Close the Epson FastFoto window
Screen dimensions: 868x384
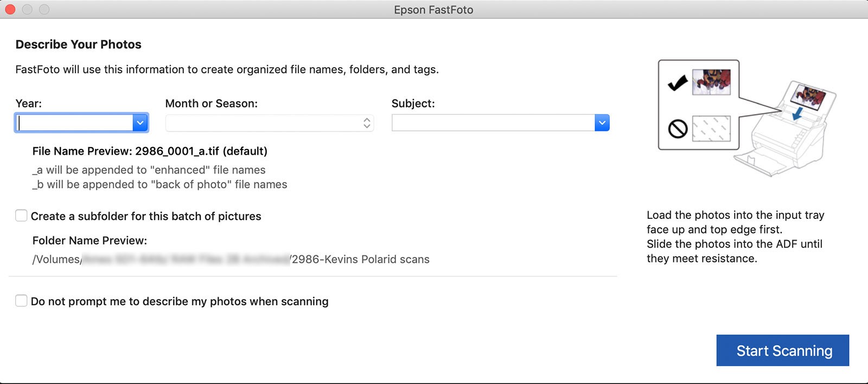tap(10, 9)
